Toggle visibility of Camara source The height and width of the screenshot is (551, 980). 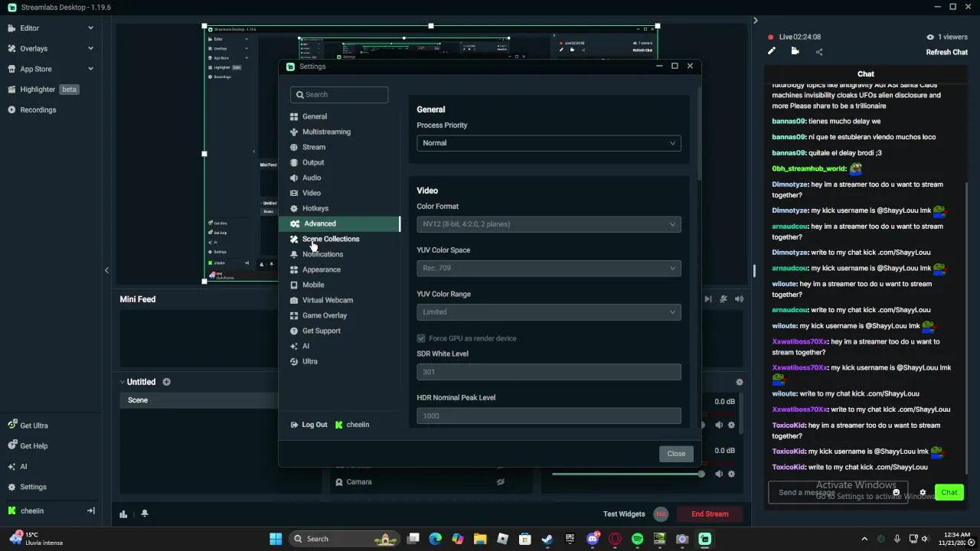click(500, 482)
